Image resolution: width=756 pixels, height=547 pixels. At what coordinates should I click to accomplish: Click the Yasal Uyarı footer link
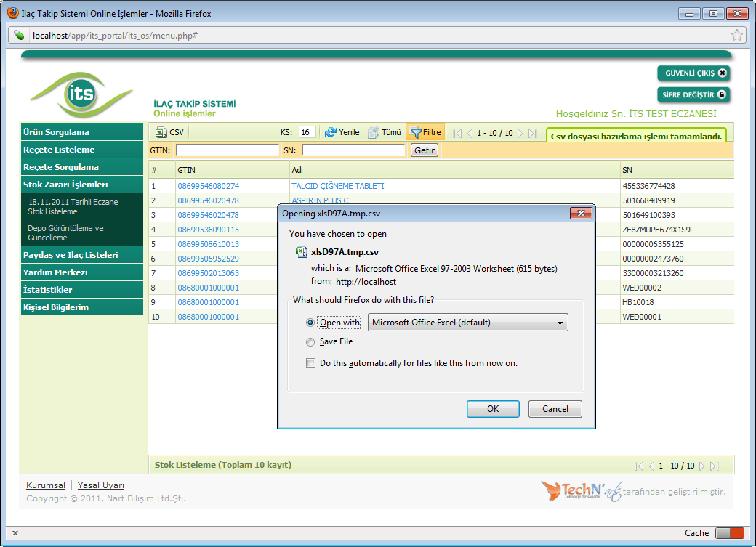[x=101, y=485]
